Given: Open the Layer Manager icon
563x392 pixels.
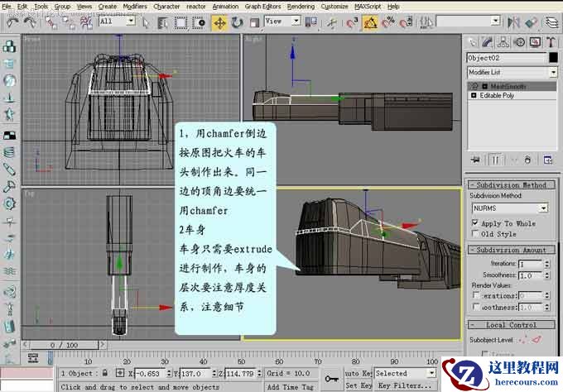Looking at the screenshot, I should point(552,22).
